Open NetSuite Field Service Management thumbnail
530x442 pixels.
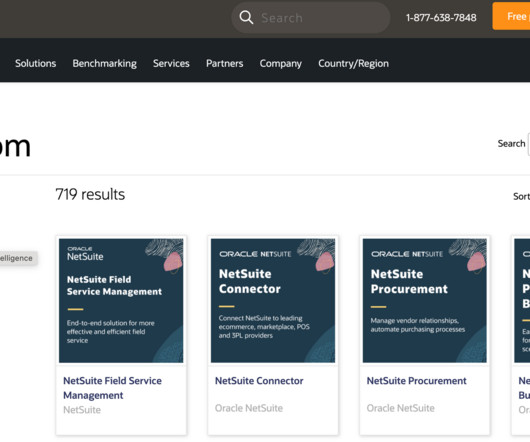pos(121,301)
